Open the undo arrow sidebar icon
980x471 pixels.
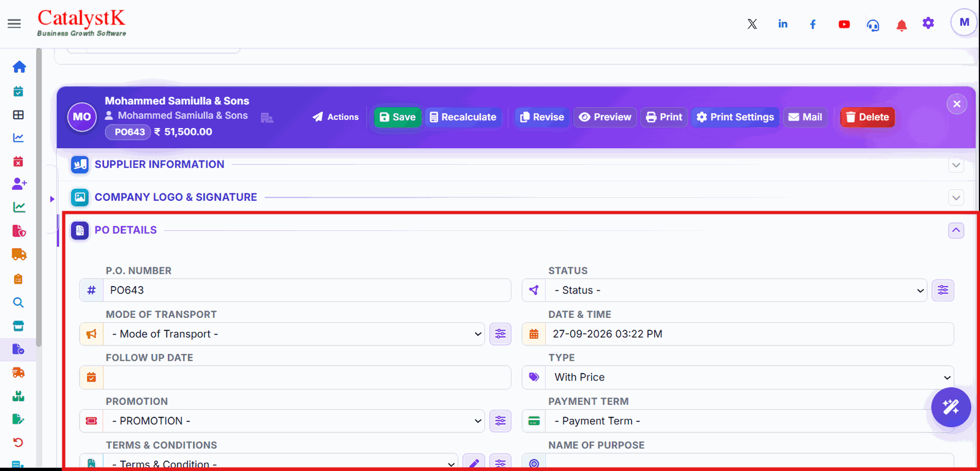[18, 442]
